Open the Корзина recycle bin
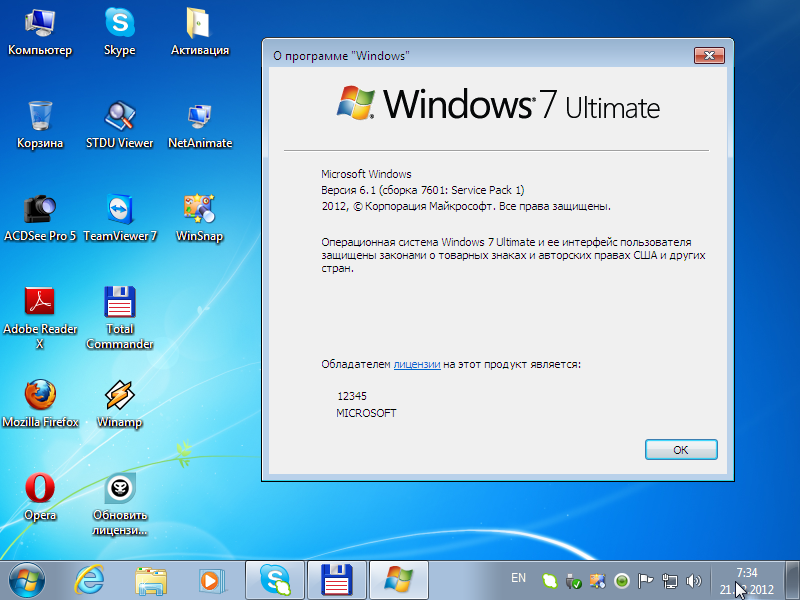Viewport: 800px width, 600px height. click(x=40, y=124)
